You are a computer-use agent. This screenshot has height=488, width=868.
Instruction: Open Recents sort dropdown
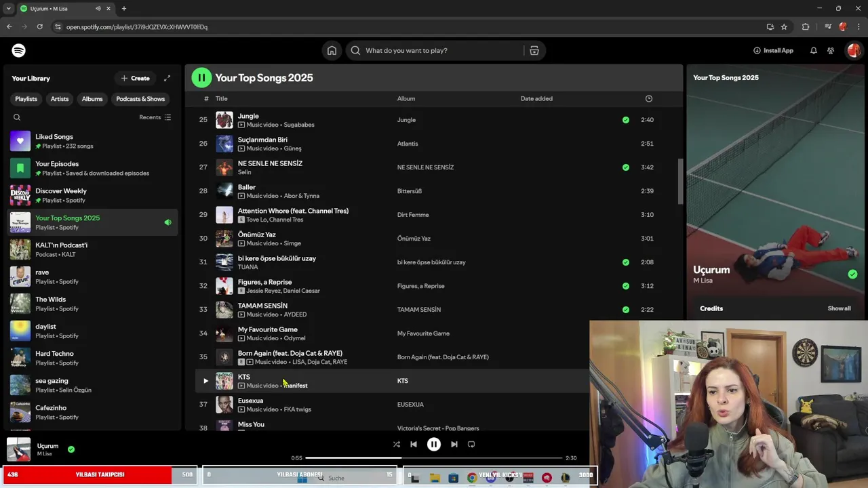click(155, 117)
